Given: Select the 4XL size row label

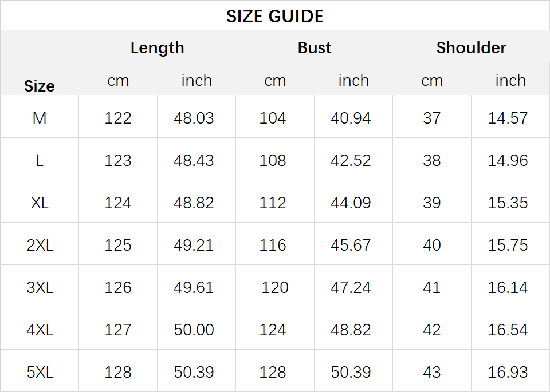Looking at the screenshot, I should [x=40, y=330].
